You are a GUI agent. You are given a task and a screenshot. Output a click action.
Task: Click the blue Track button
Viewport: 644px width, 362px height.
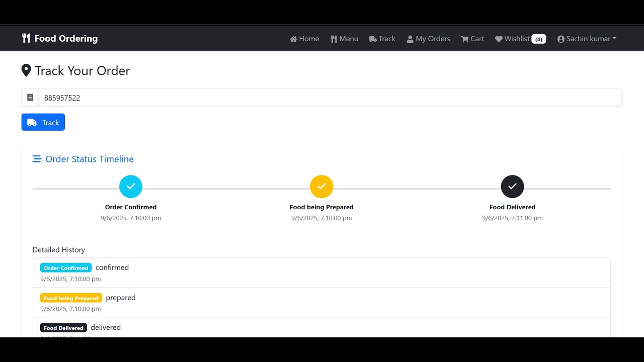click(43, 122)
